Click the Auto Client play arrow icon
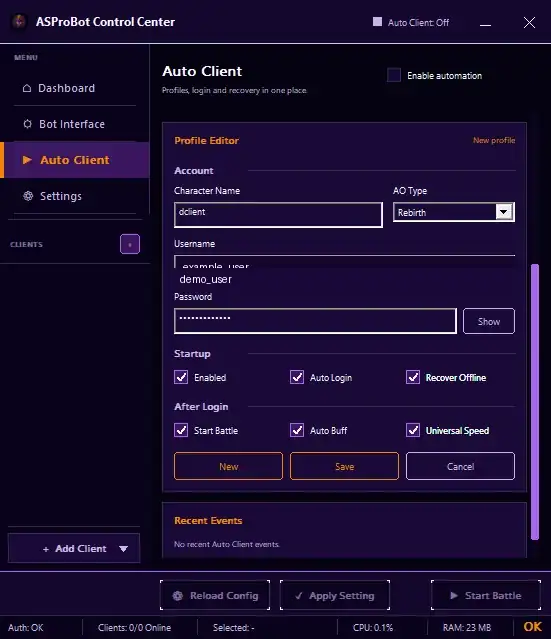Viewport: 551px width, 639px height. 27,160
